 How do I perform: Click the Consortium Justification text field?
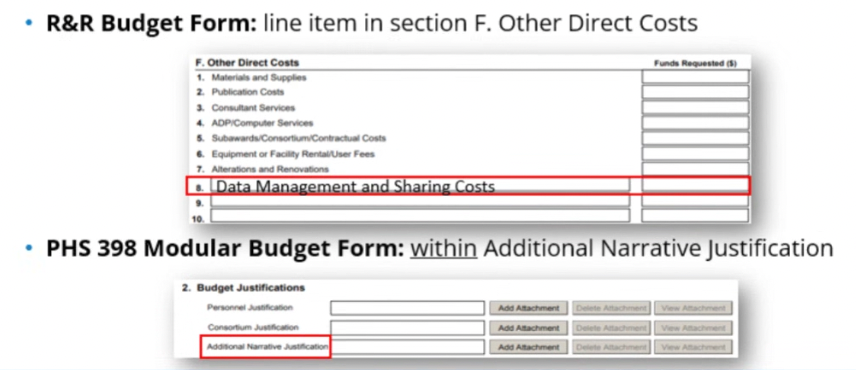pyautogui.click(x=407, y=328)
